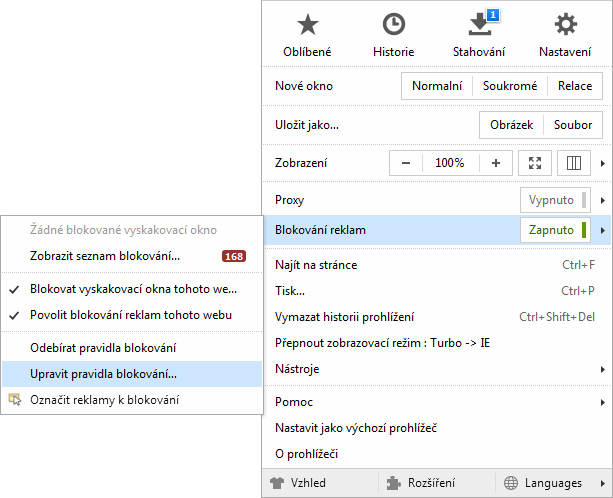Click the Soukromé new window button

(x=510, y=86)
